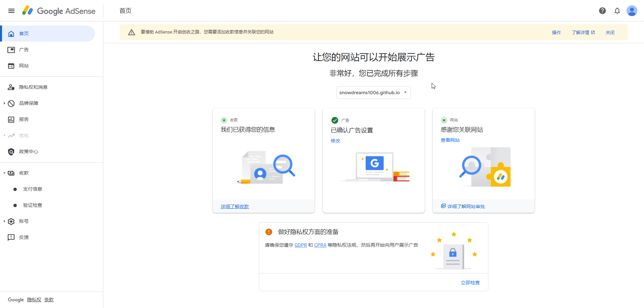The width and height of the screenshot is (644, 308).
Task: Open the notifications bell
Action: (x=617, y=11)
